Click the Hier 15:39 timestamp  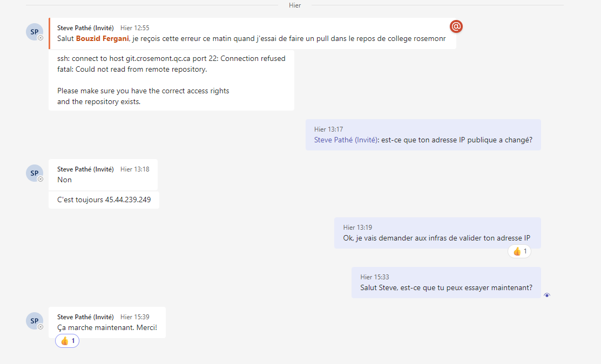tap(134, 317)
